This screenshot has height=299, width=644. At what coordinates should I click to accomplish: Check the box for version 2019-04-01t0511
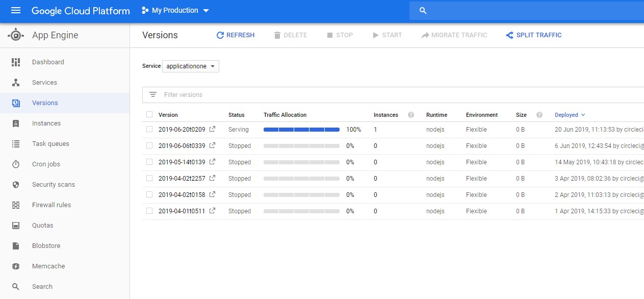[149, 211]
